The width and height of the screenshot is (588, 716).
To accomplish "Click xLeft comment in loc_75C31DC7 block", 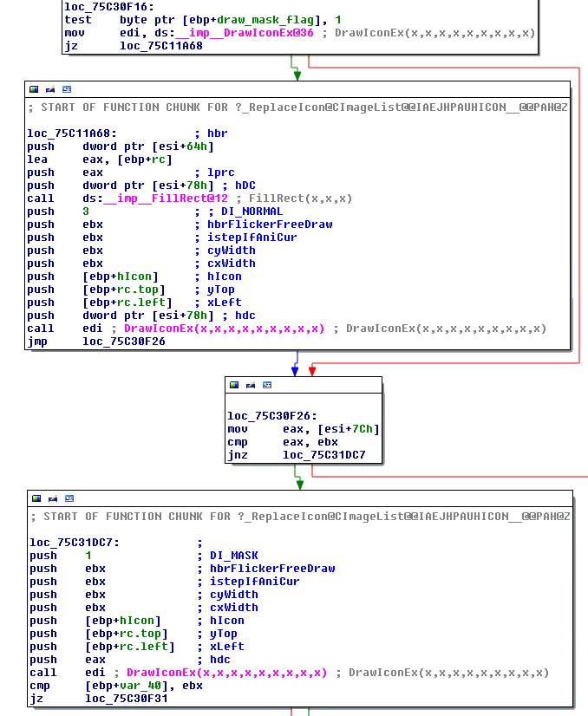I will coord(227,647).
